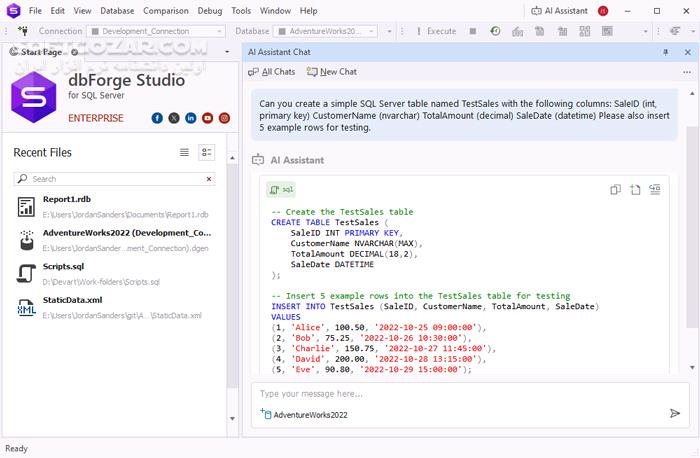Close the Start Page tab
The image size is (700, 458).
click(x=75, y=52)
